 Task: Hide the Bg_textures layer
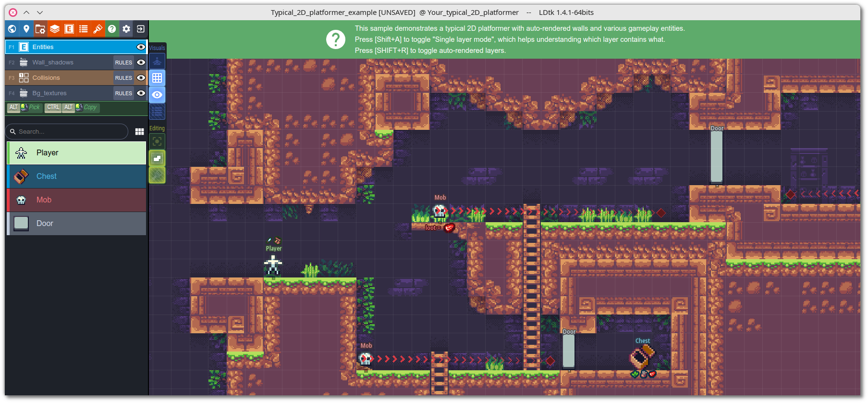(141, 93)
